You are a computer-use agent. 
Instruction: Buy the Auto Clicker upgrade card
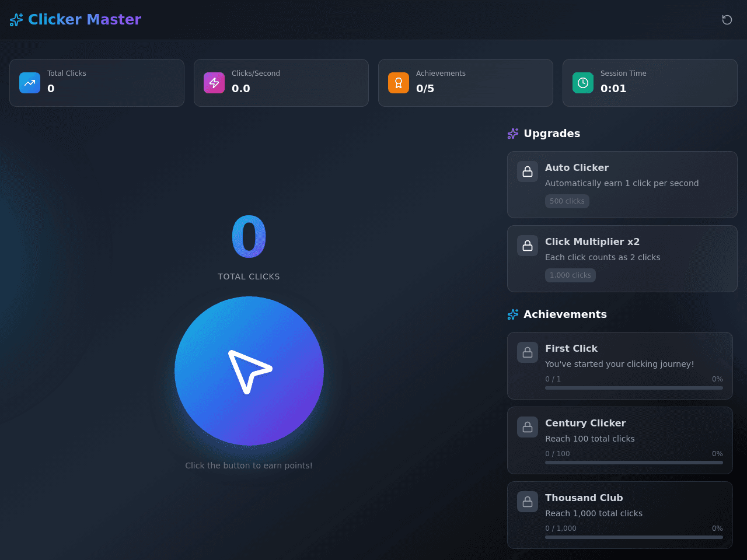click(622, 185)
